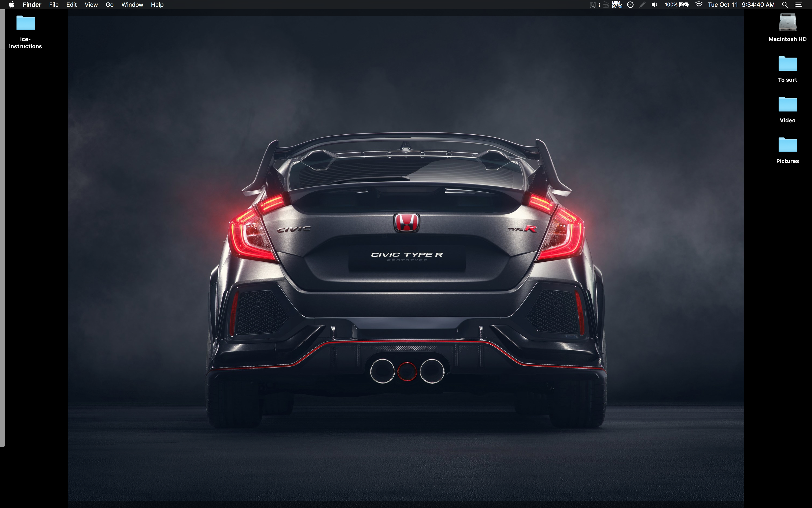Click the Macintosh HD label text
This screenshot has width=812, height=508.
787,39
